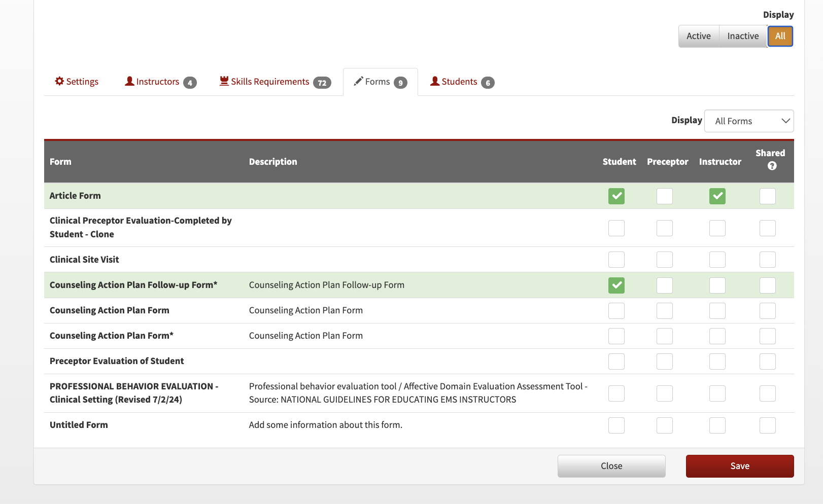The image size is (823, 504).
Task: Switch to the Instructors tab
Action: 160,82
